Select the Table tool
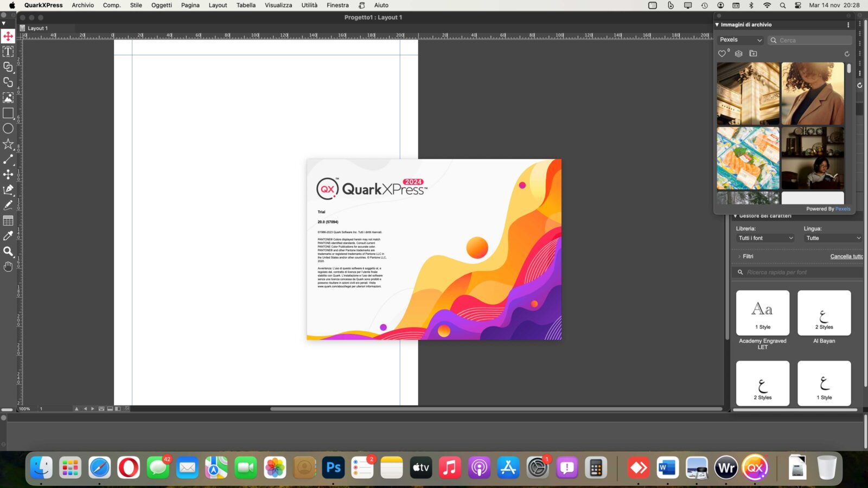Image resolution: width=868 pixels, height=488 pixels. (x=8, y=221)
